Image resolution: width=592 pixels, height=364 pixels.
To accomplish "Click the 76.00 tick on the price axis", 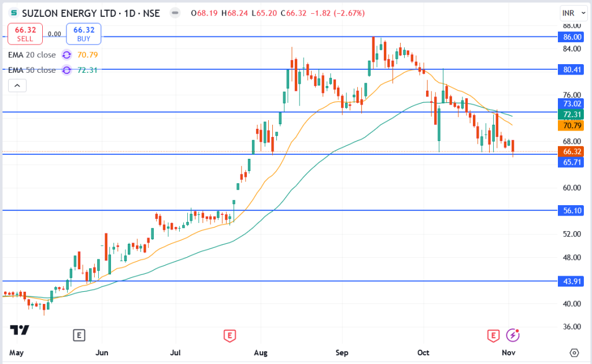I will (x=572, y=95).
